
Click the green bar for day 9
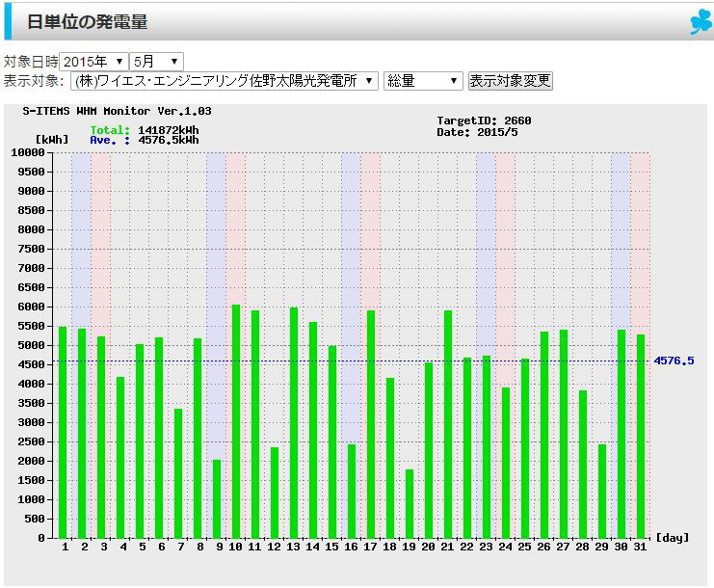tap(217, 499)
